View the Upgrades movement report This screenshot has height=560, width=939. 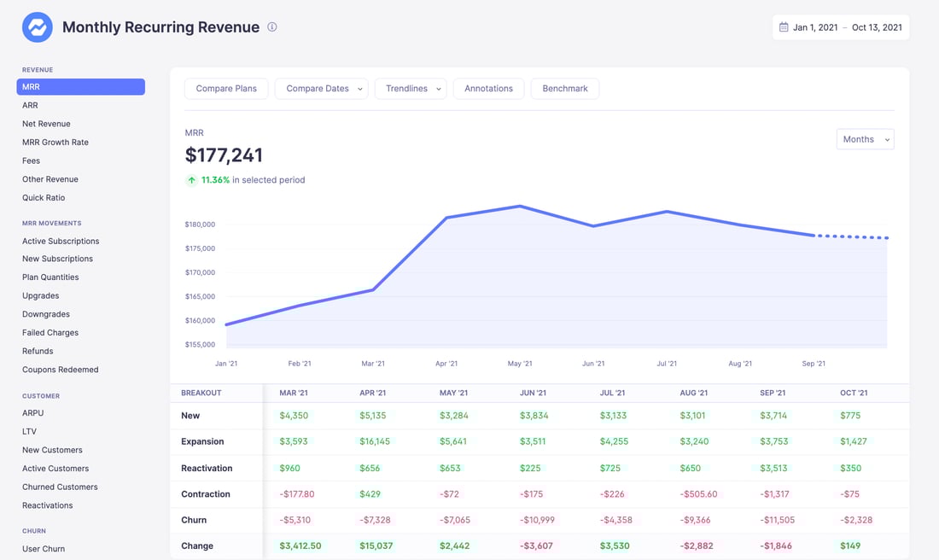pos(42,295)
